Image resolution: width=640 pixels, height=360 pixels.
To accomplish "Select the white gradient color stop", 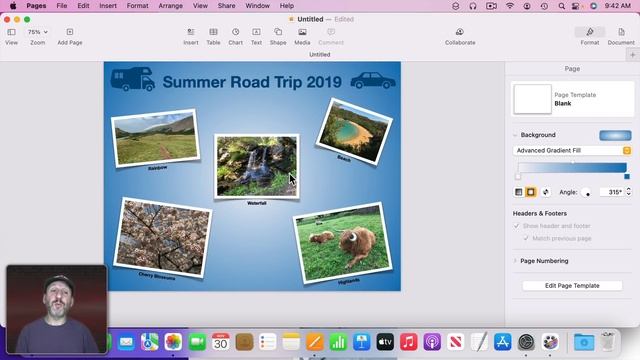I will 518,177.
